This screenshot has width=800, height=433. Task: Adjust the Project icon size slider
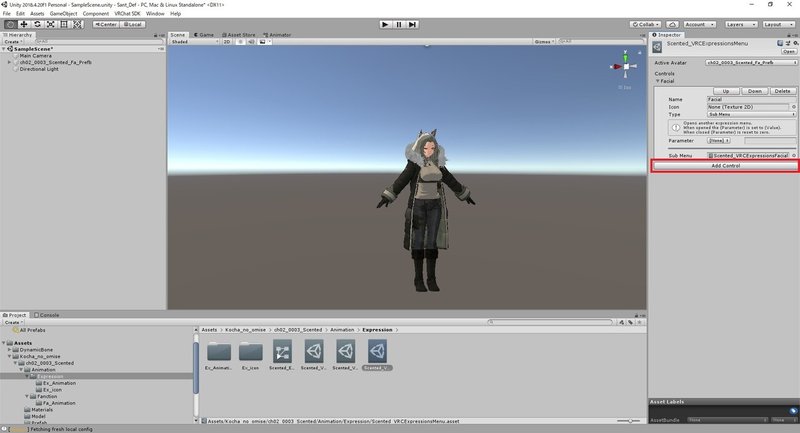630,421
